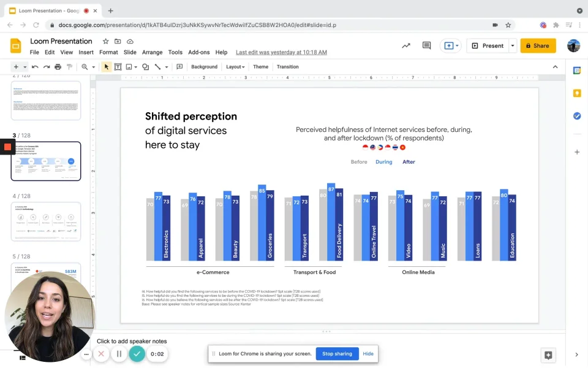This screenshot has width=588, height=368.
Task: Star the Loom Presentation document
Action: pyautogui.click(x=106, y=41)
